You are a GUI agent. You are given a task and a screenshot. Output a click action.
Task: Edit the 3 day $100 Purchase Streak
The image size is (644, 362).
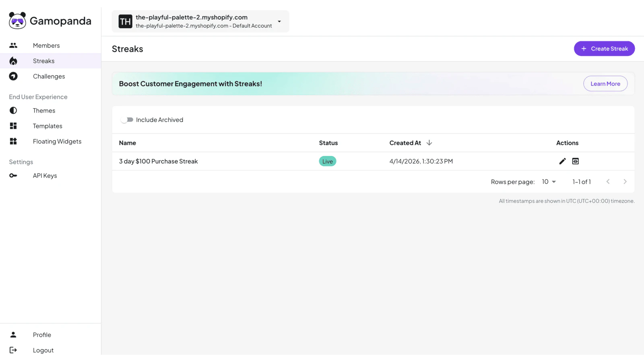[562, 161]
